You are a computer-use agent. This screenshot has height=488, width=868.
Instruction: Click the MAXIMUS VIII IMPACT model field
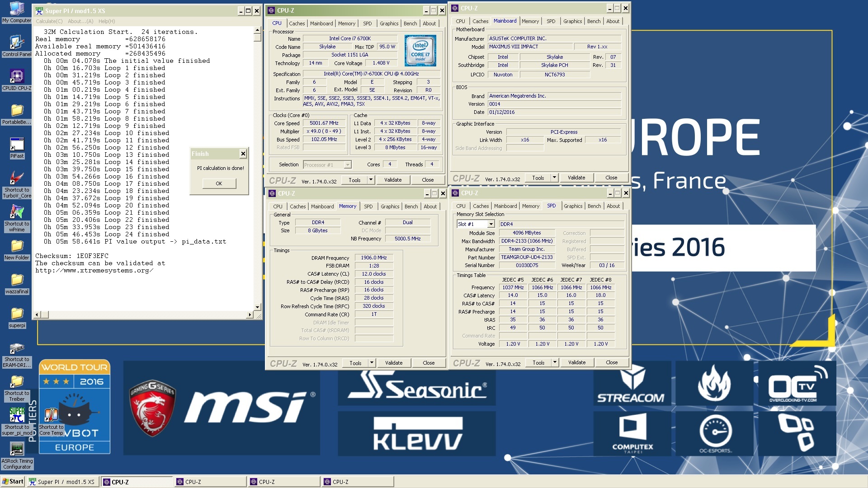(530, 47)
